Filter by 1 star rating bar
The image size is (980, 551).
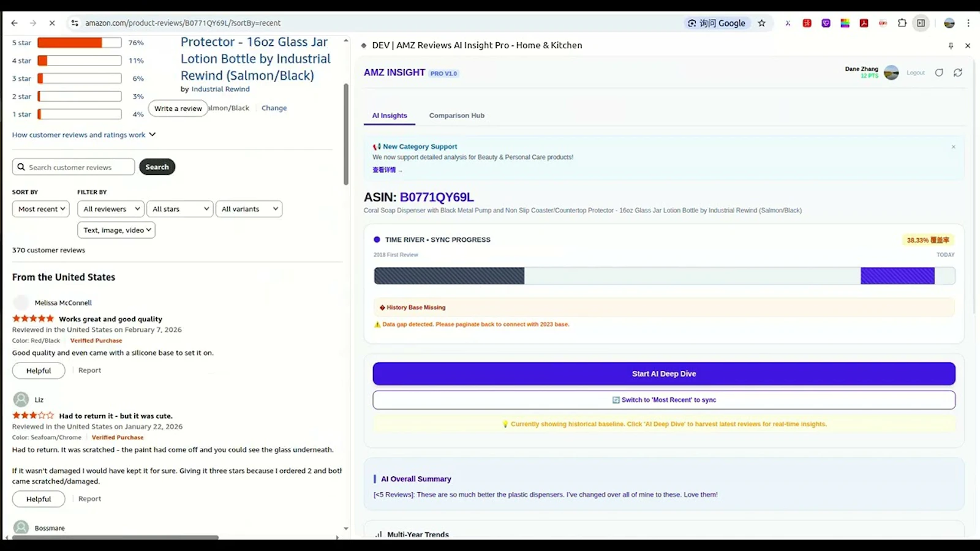[80, 114]
